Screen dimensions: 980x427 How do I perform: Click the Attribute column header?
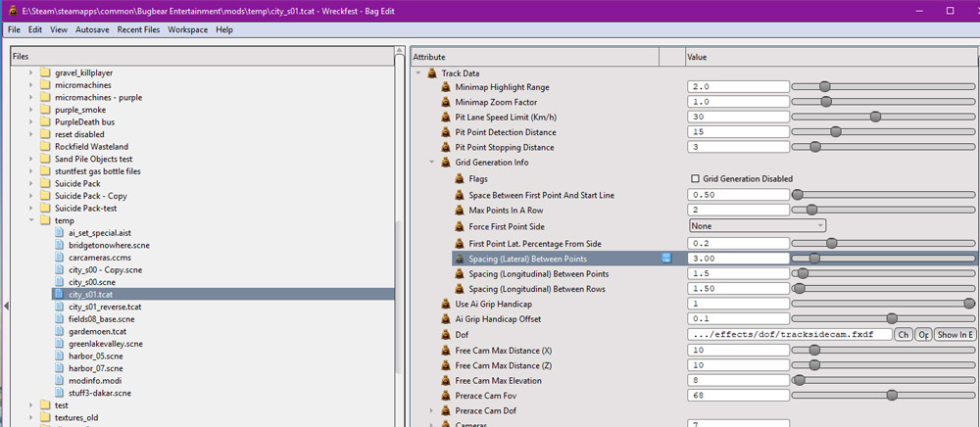[x=534, y=57]
